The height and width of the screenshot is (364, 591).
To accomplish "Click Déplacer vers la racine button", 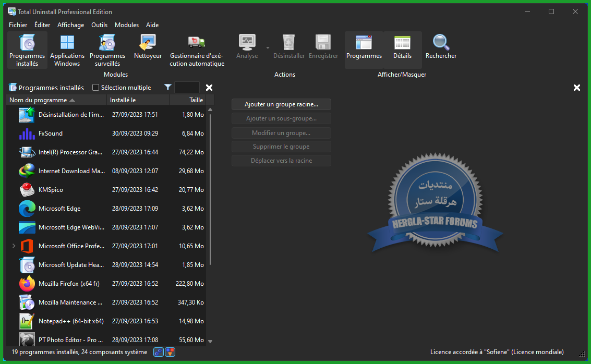I will point(281,161).
